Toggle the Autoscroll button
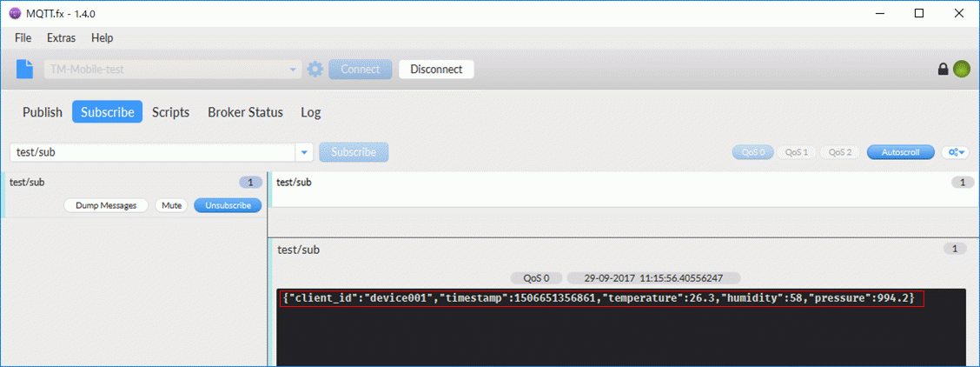980x367 pixels. tap(901, 152)
